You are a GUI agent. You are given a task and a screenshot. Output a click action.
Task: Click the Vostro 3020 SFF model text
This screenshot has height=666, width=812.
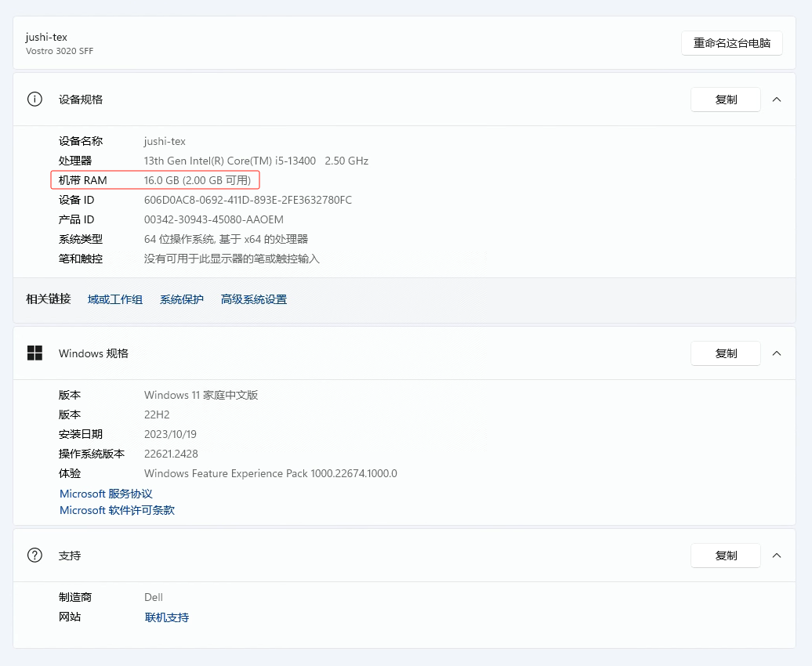pos(60,51)
